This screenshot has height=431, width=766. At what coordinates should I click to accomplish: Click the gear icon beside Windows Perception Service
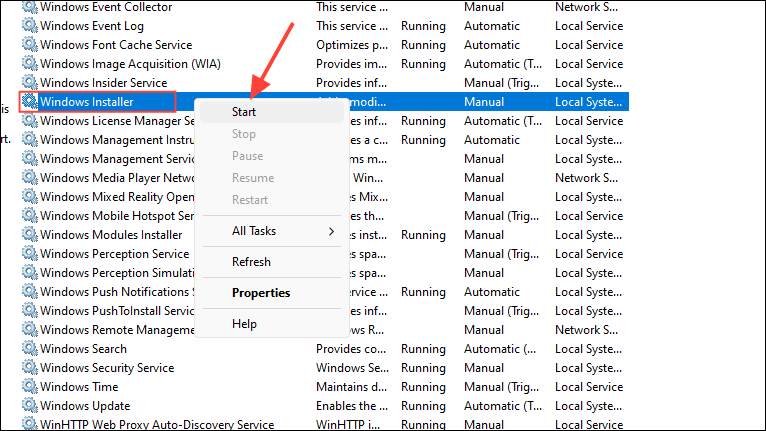pos(30,254)
